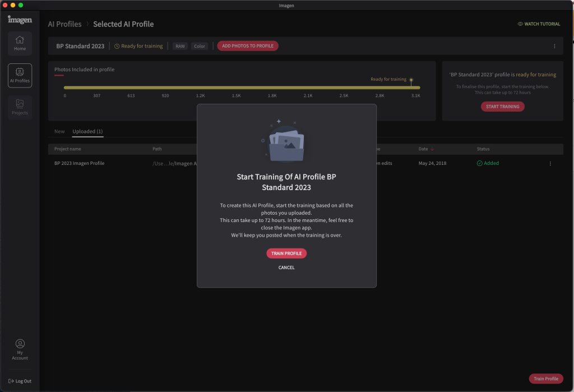Click the 2.1K progress scale label
Image resolution: width=574 pixels, height=392 pixels.
(308, 96)
